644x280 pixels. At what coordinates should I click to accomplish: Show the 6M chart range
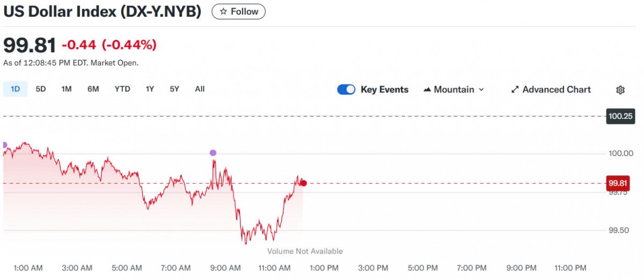(93, 89)
